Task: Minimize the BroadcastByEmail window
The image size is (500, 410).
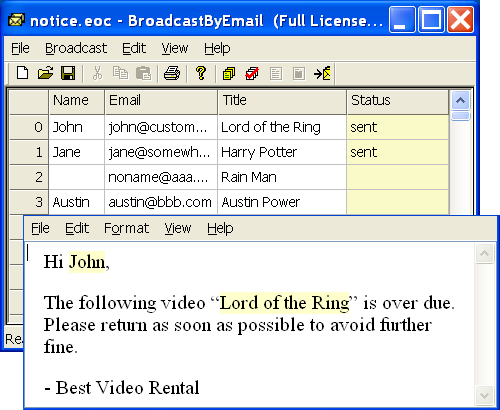Action: tap(402, 20)
